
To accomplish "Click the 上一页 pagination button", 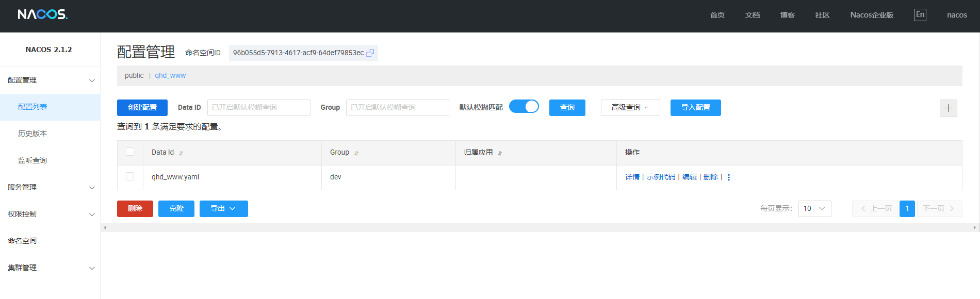I will tap(875, 209).
